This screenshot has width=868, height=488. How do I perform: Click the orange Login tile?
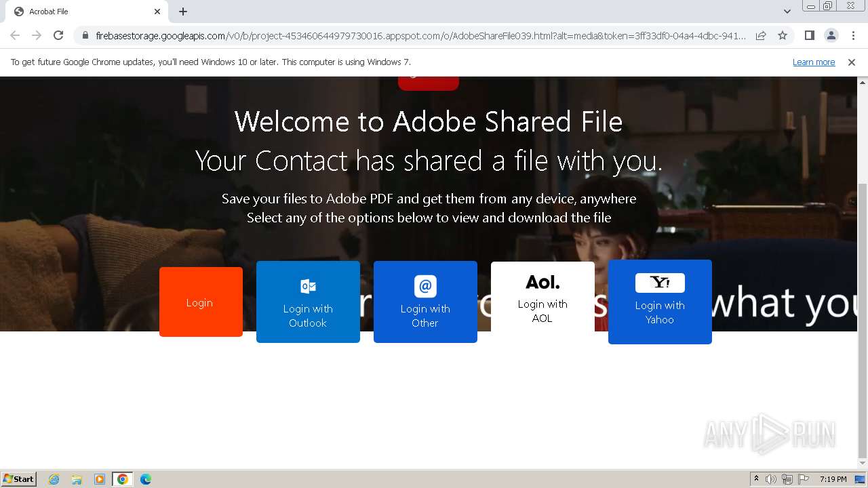(201, 302)
